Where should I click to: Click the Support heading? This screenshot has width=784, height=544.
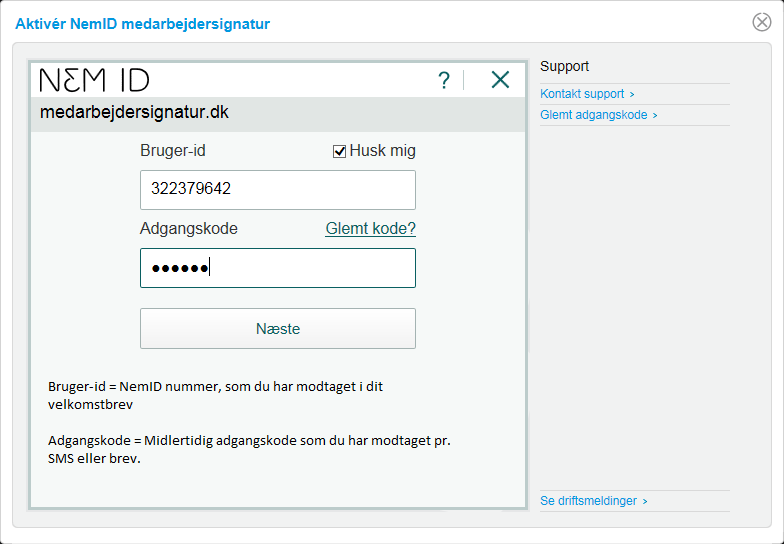click(x=564, y=66)
